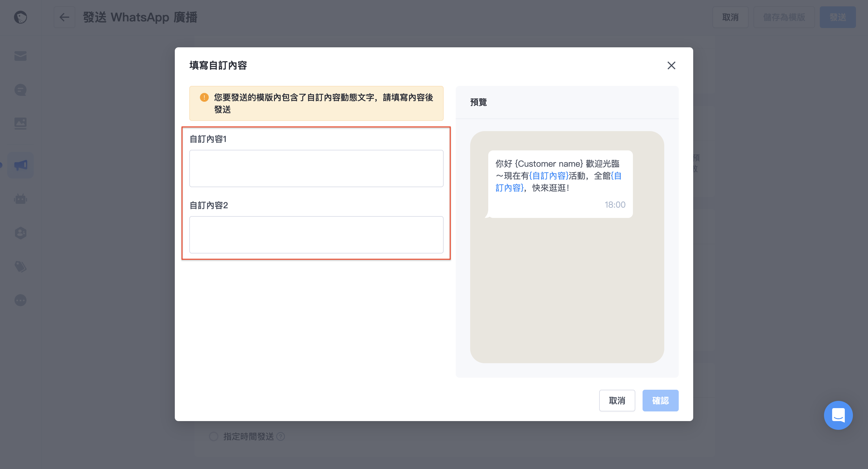
Task: Open the mail inbox sidebar icon
Action: pos(20,56)
